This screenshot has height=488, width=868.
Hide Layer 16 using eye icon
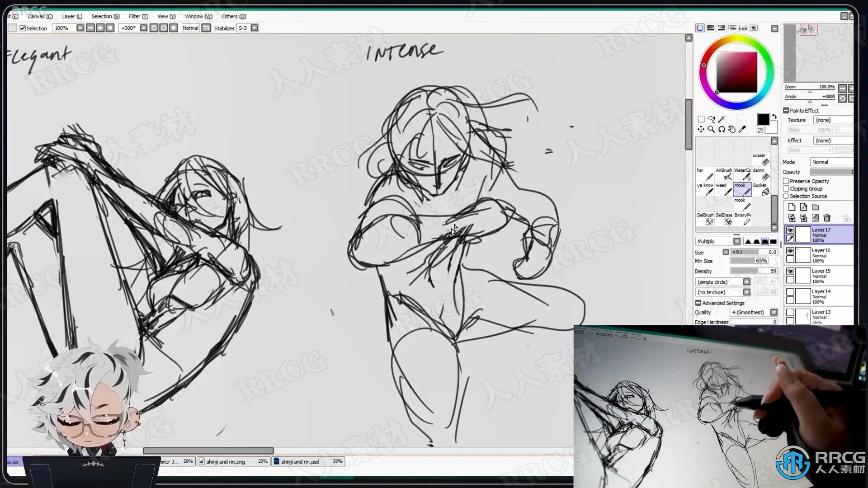click(790, 251)
